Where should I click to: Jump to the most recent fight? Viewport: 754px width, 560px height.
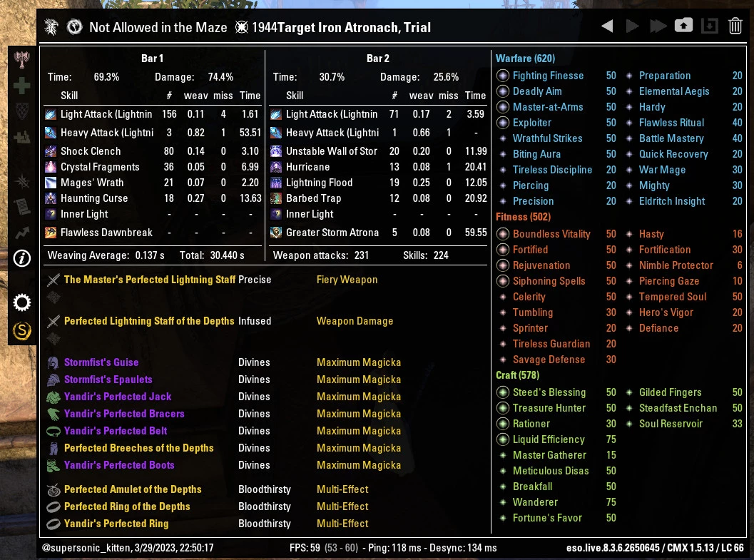point(658,26)
